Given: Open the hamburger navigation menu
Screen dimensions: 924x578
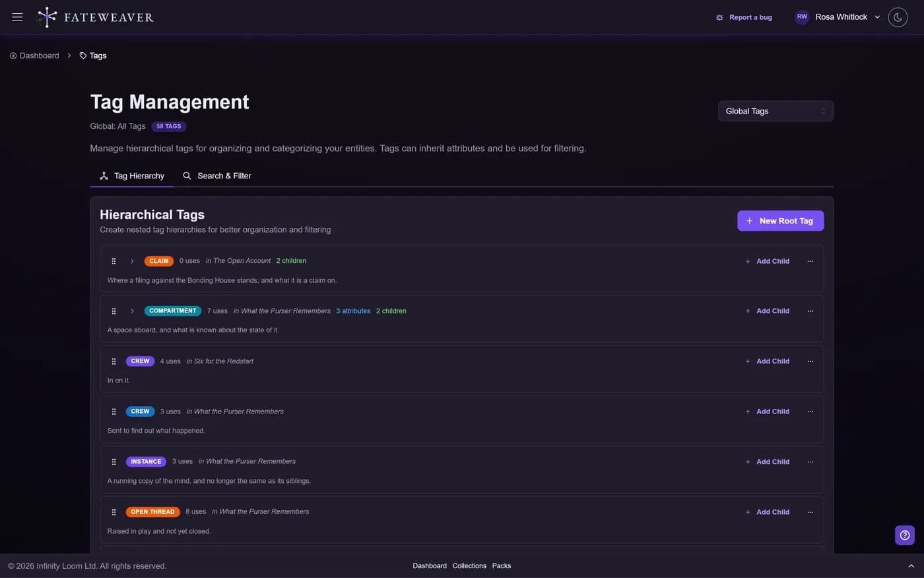Looking at the screenshot, I should (17, 17).
